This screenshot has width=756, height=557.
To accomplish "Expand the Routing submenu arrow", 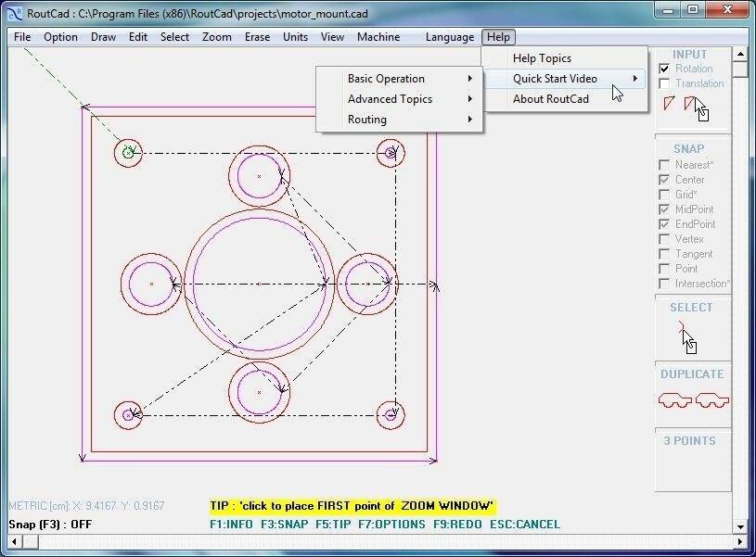I will click(x=469, y=119).
